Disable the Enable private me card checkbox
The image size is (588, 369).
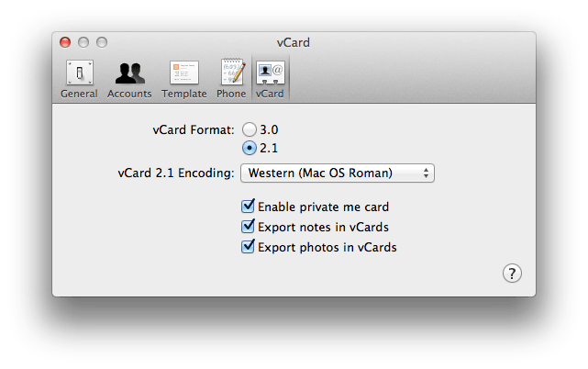coord(248,207)
